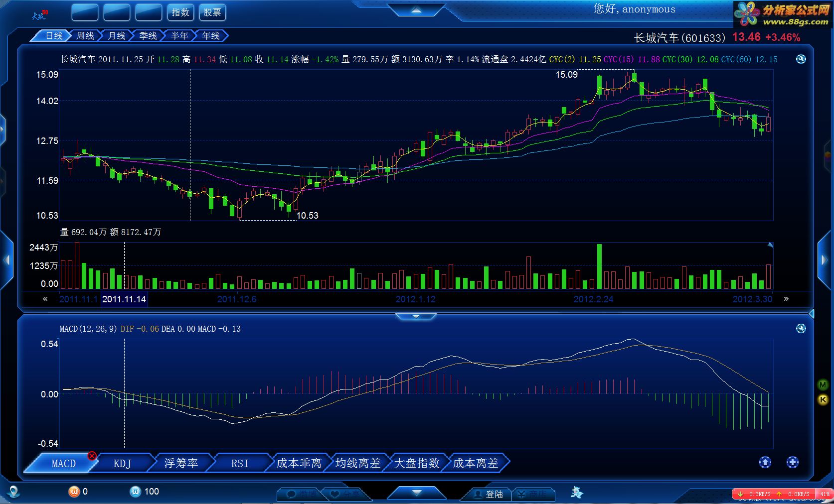The height and width of the screenshot is (504, 834).
Task: Click the left edge collapsed side tab
Action: point(2,130)
